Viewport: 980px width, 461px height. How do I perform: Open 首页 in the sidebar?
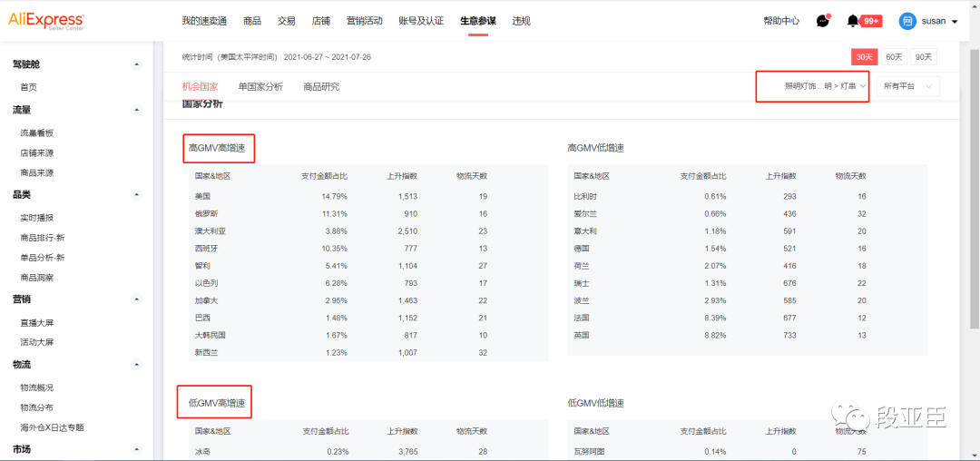coord(29,87)
